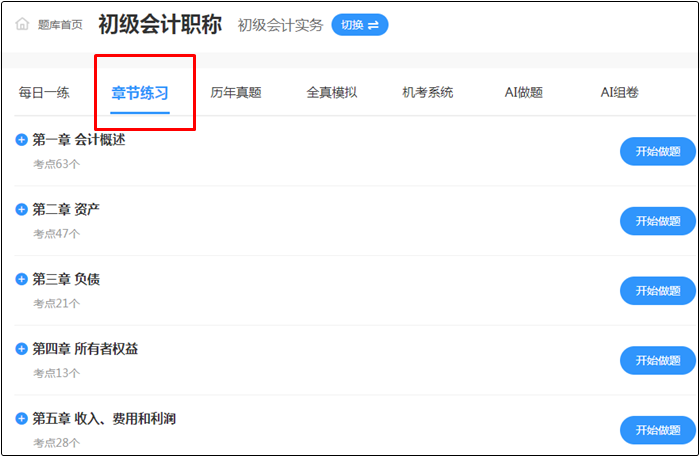
Task: Expand 第四章 所有者权益 with plus icon
Action: pos(21,349)
